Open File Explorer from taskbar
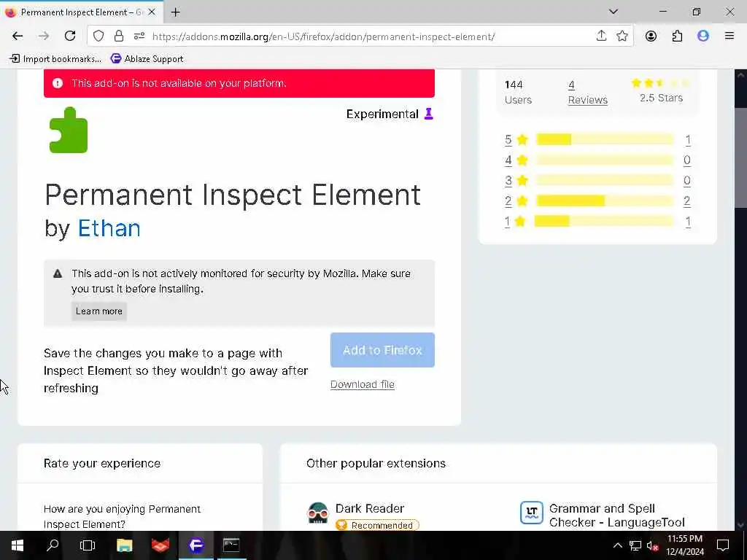 tap(124, 545)
